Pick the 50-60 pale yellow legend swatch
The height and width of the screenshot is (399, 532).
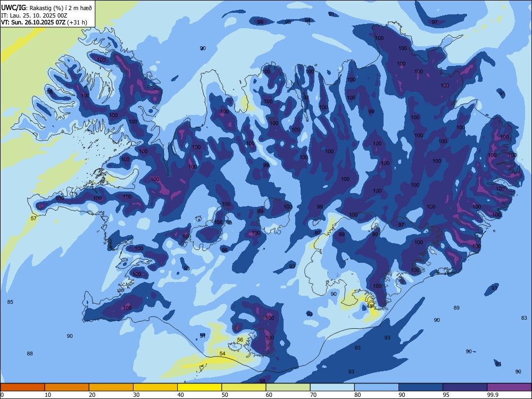pos(244,387)
